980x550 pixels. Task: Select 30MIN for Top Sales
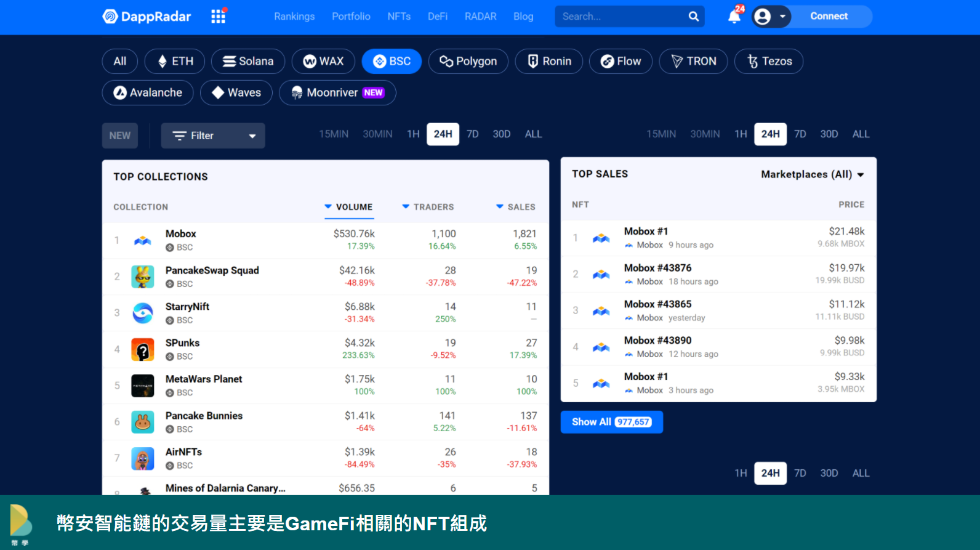705,134
